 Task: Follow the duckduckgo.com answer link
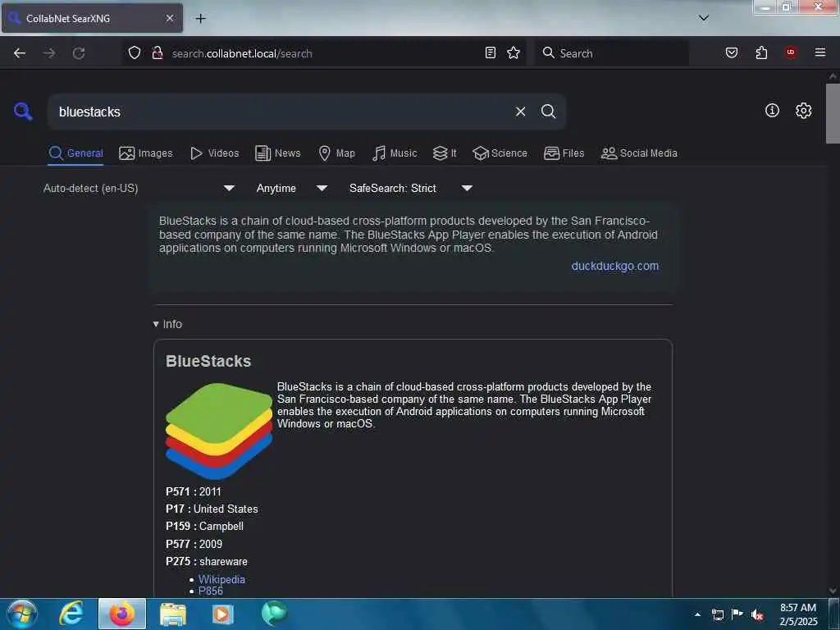[x=615, y=266]
